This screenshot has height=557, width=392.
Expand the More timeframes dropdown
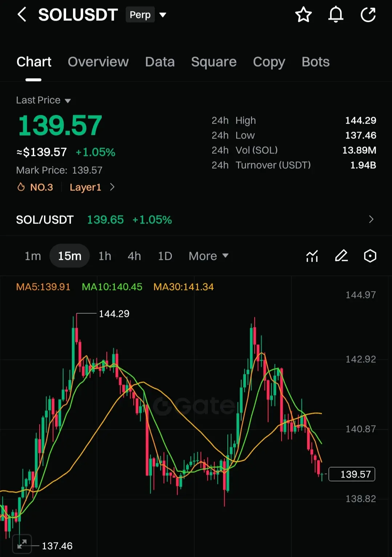209,256
